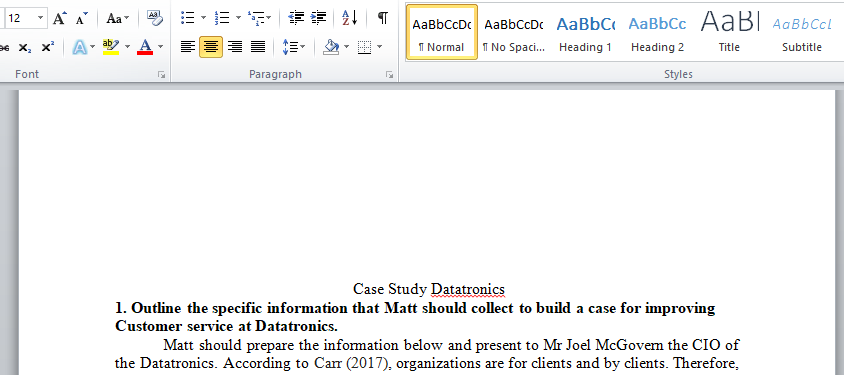Toggle center alignment

[x=211, y=47]
